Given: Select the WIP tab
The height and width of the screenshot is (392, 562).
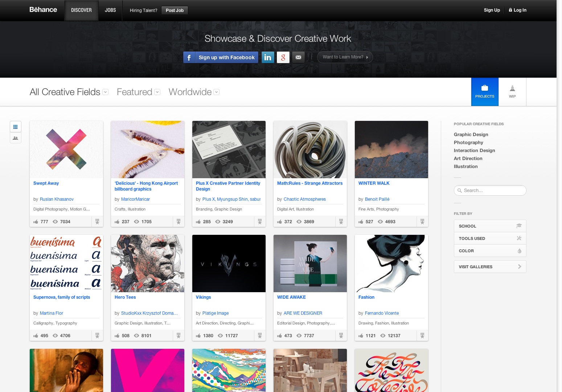Looking at the screenshot, I should tap(512, 92).
